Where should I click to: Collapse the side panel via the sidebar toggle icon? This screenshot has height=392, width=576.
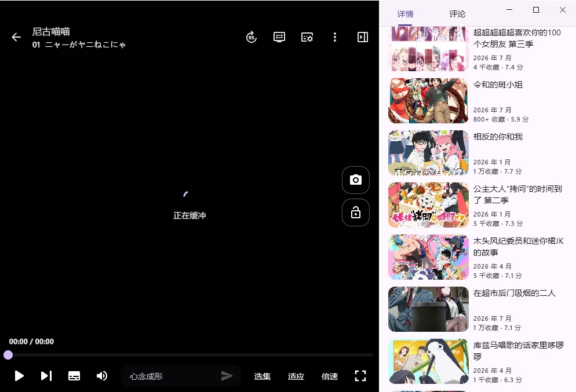pyautogui.click(x=363, y=37)
